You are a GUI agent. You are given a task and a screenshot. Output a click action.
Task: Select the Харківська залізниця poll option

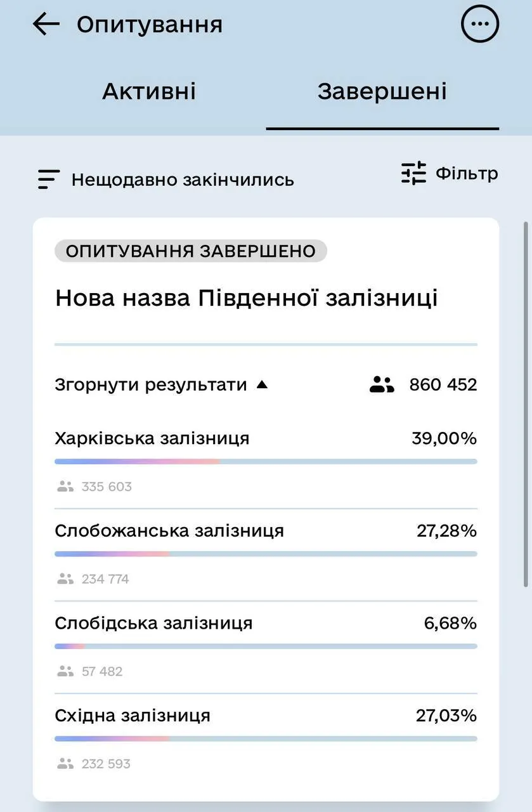152,436
